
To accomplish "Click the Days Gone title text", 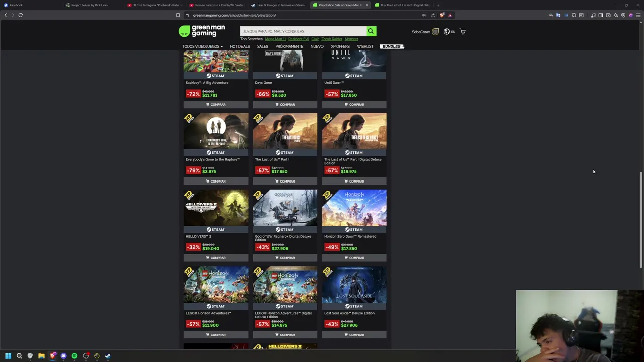I will pyautogui.click(x=263, y=83).
